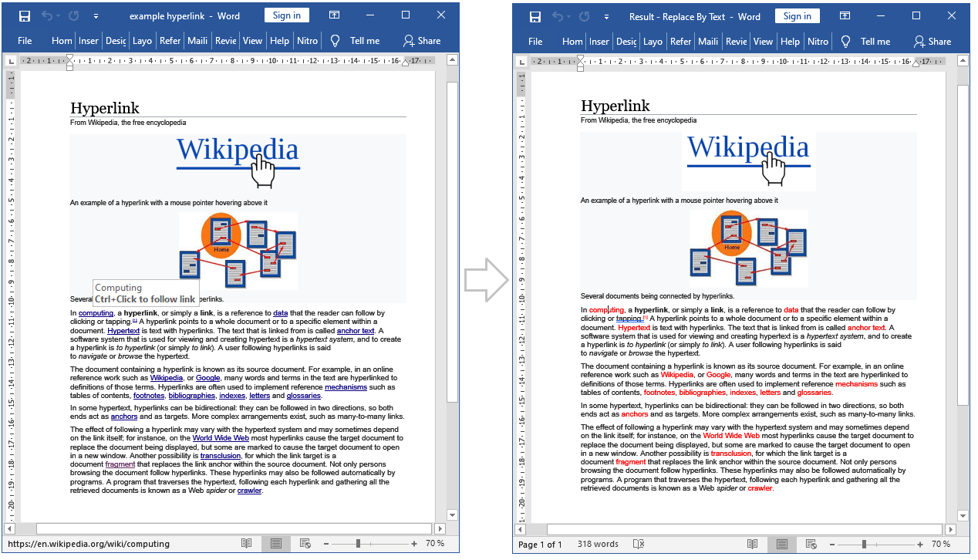Viewport: 978px width, 560px height.
Task: Zoom in using plus in left window
Action: click(414, 544)
